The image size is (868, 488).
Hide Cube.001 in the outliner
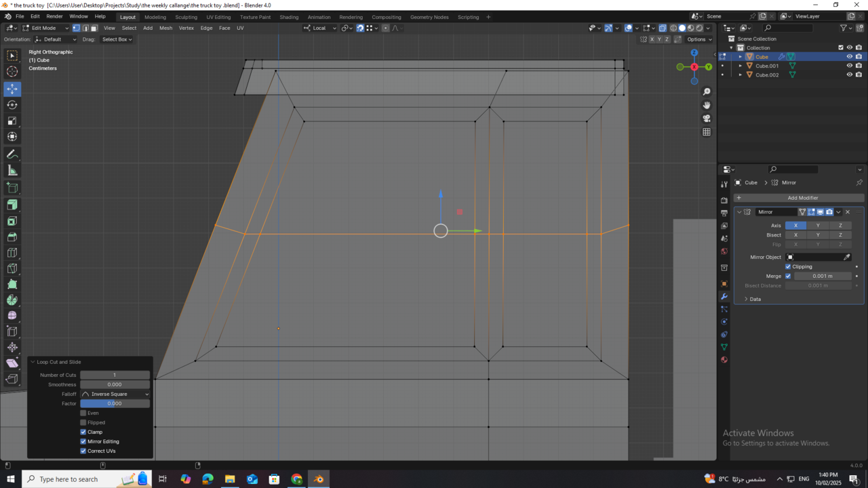pyautogui.click(x=850, y=66)
